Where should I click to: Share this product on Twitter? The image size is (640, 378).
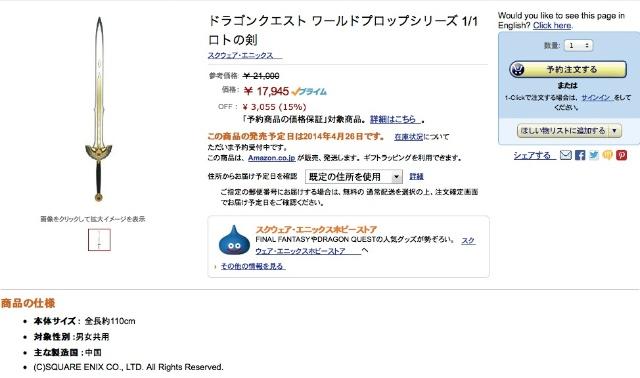click(594, 155)
